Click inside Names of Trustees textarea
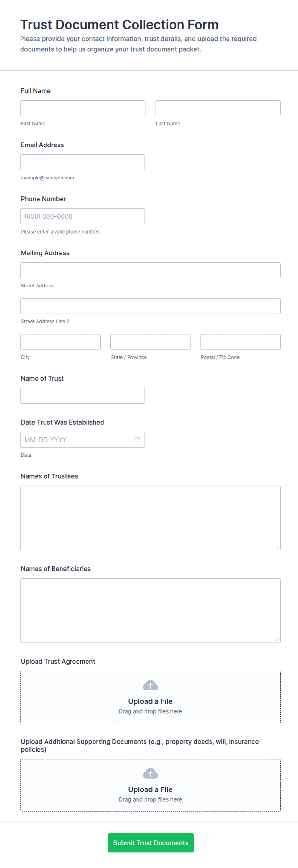Image resolution: width=298 pixels, height=868 pixels. 150,518
